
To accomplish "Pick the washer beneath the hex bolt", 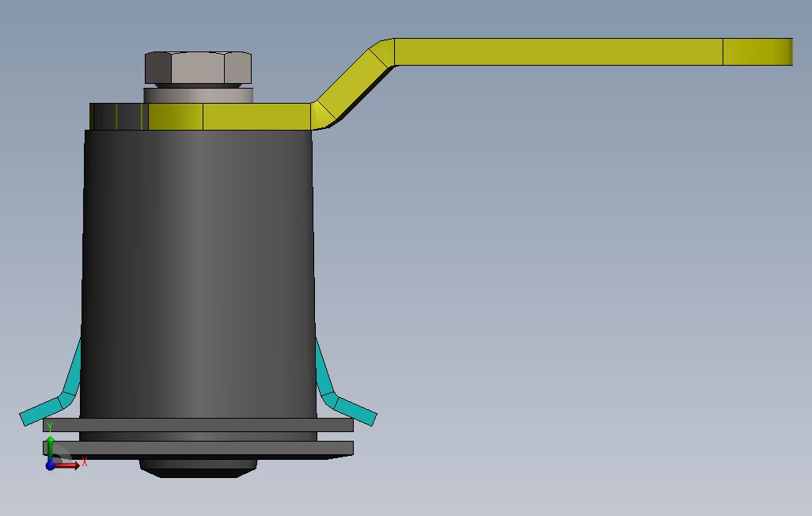I will [x=199, y=95].
